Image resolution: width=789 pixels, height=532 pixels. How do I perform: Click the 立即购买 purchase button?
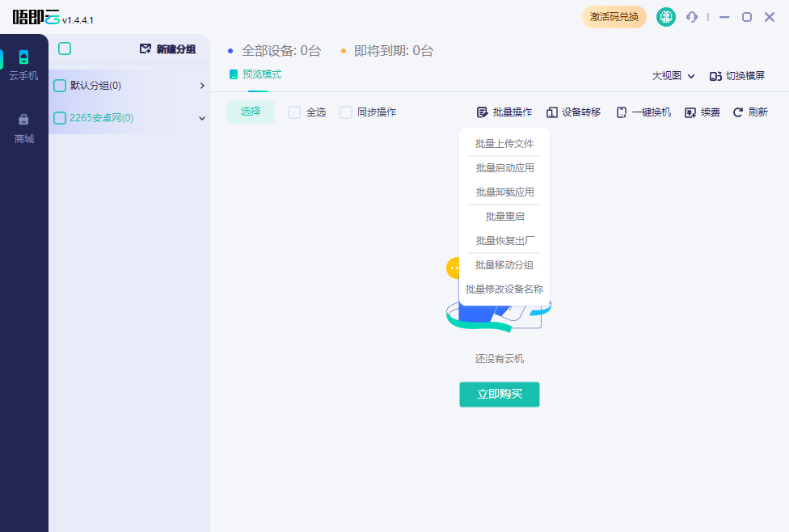499,395
